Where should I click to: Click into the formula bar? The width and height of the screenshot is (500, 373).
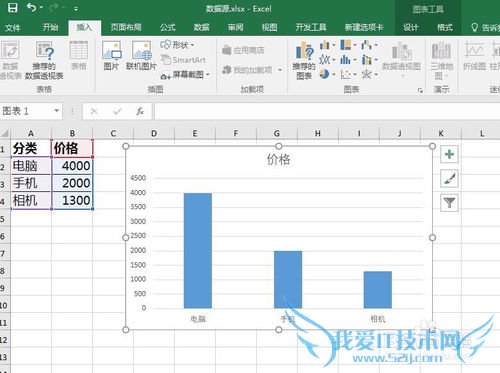[327, 111]
